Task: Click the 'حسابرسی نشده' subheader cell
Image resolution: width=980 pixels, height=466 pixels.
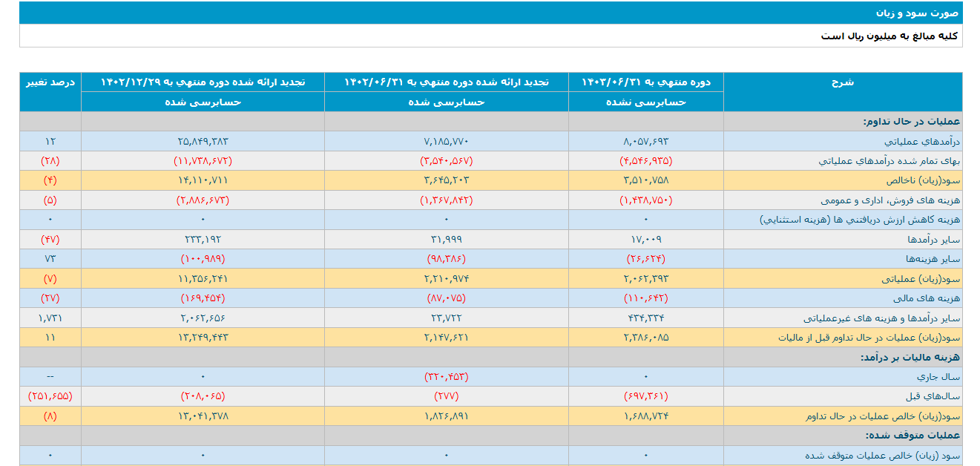Action: (x=646, y=102)
